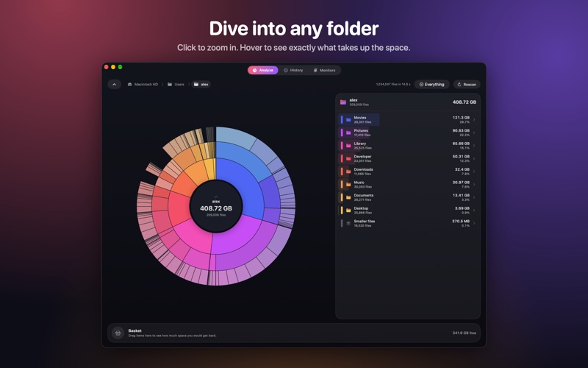Click the Desktop folder icon
This screenshot has height=368, width=588.
point(348,210)
